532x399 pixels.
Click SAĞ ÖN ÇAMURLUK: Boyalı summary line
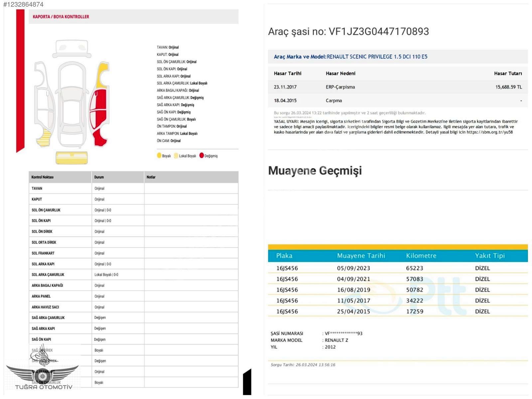[176, 119]
